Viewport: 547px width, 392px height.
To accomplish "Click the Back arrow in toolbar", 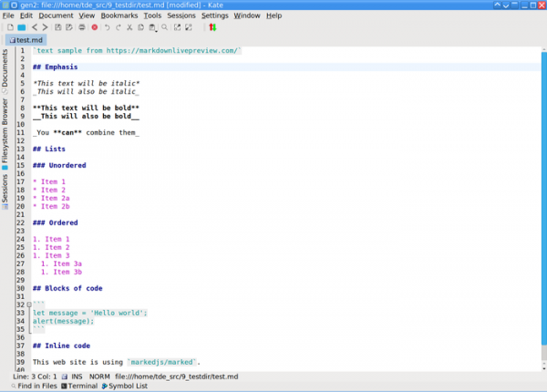I will (x=34, y=27).
